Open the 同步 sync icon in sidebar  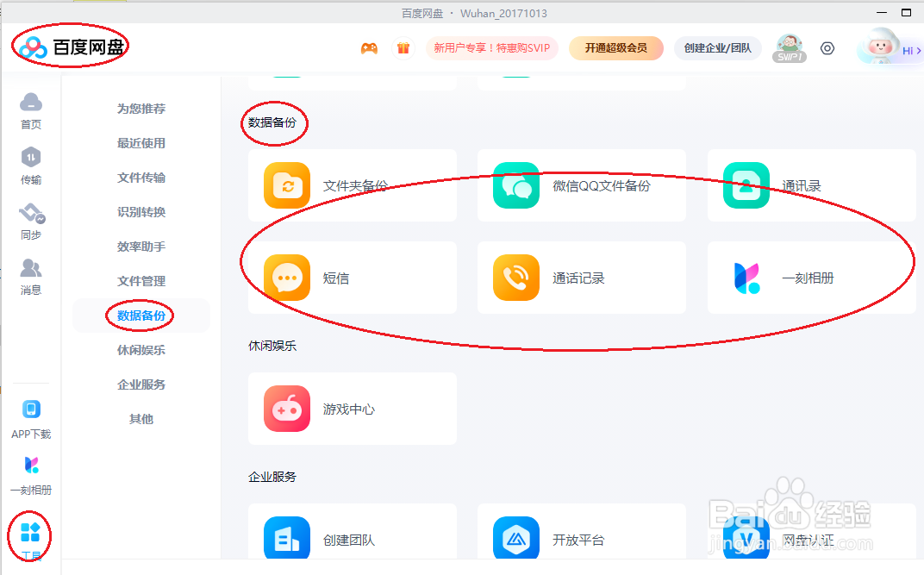(32, 213)
